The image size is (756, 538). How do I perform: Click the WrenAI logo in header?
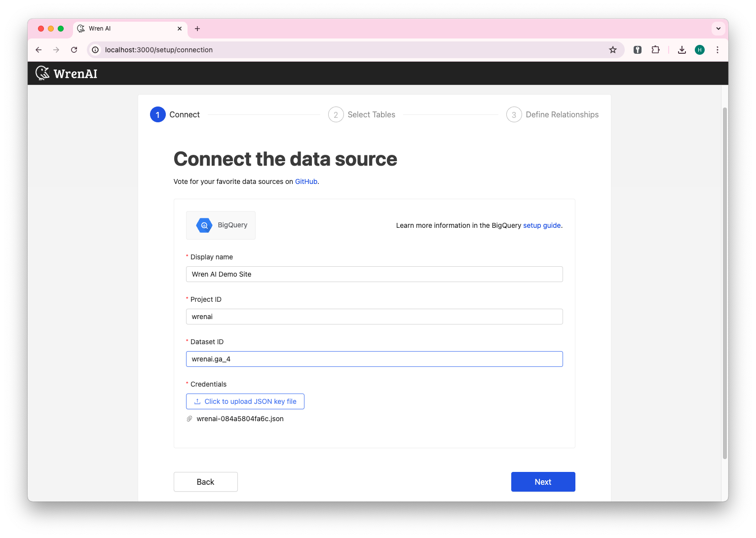coord(67,73)
